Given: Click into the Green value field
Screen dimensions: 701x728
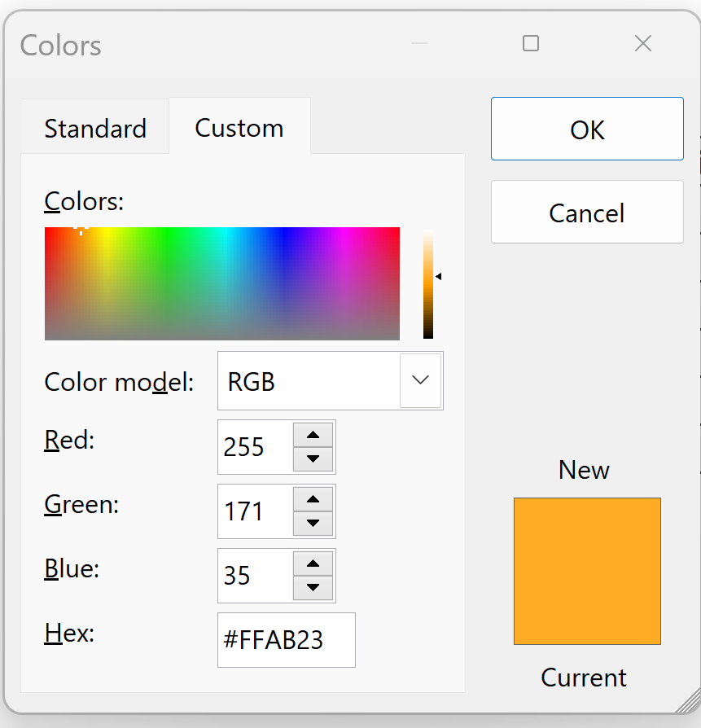Looking at the screenshot, I should pyautogui.click(x=255, y=511).
